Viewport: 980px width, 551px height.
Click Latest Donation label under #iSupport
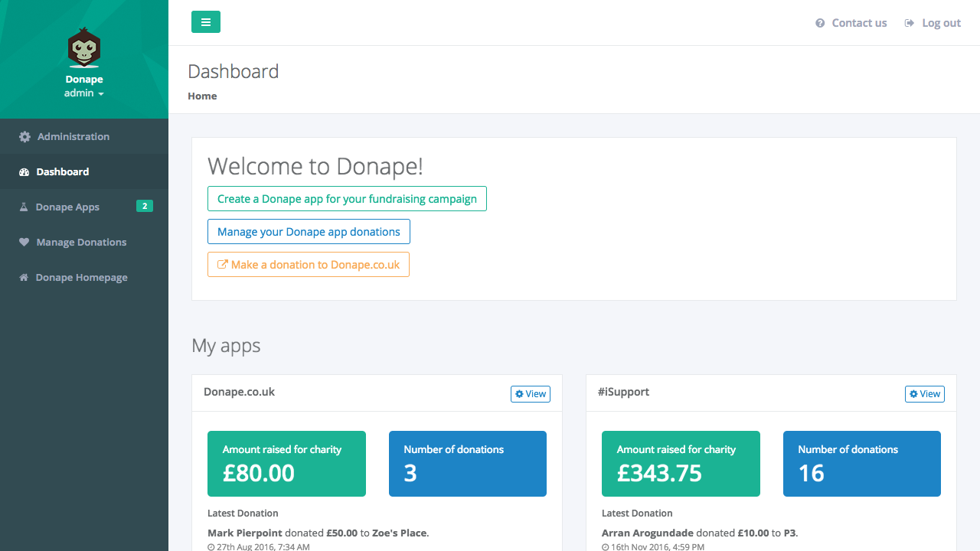point(637,514)
